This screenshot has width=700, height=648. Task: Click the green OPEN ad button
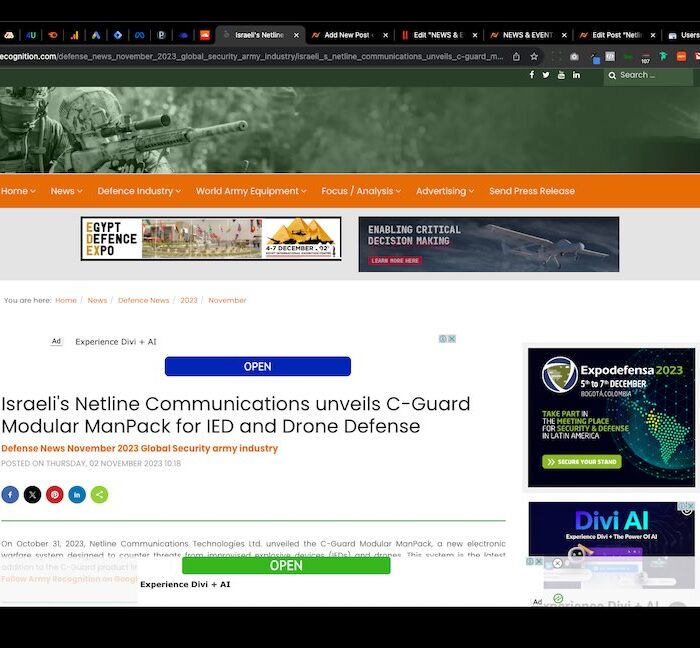pyautogui.click(x=286, y=565)
